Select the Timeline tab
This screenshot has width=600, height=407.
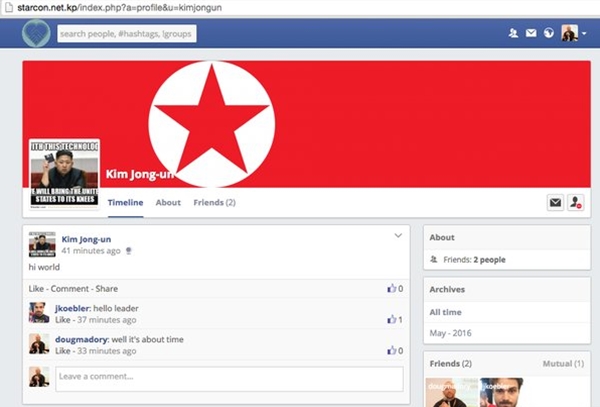(x=126, y=202)
